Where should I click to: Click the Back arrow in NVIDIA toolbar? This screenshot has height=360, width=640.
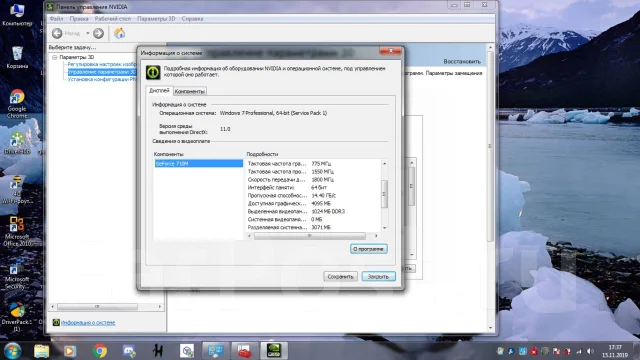point(57,33)
